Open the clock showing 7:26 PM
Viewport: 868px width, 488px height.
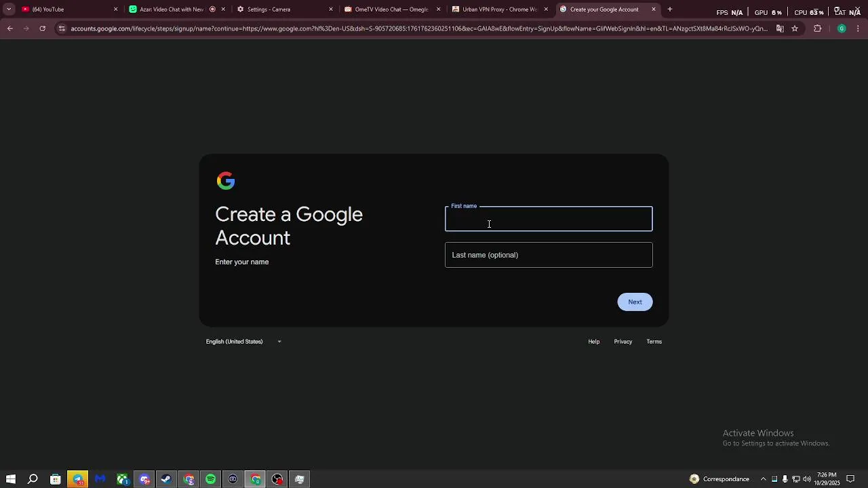[827, 479]
